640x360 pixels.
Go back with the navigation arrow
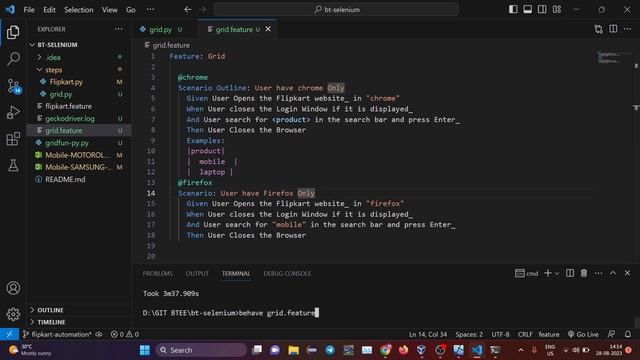point(187,9)
